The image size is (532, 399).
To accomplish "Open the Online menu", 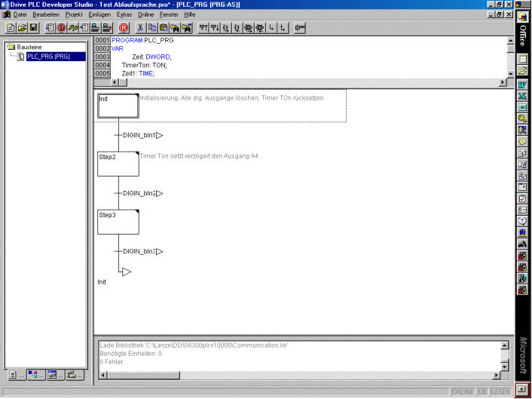I will coord(145,15).
